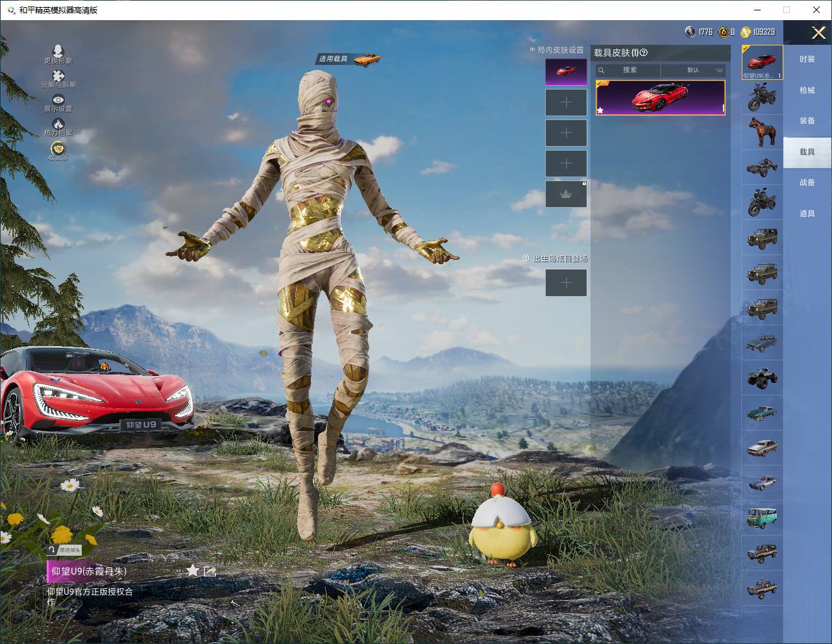
Task: Select the teal coupe vehicle
Action: pyautogui.click(x=762, y=413)
